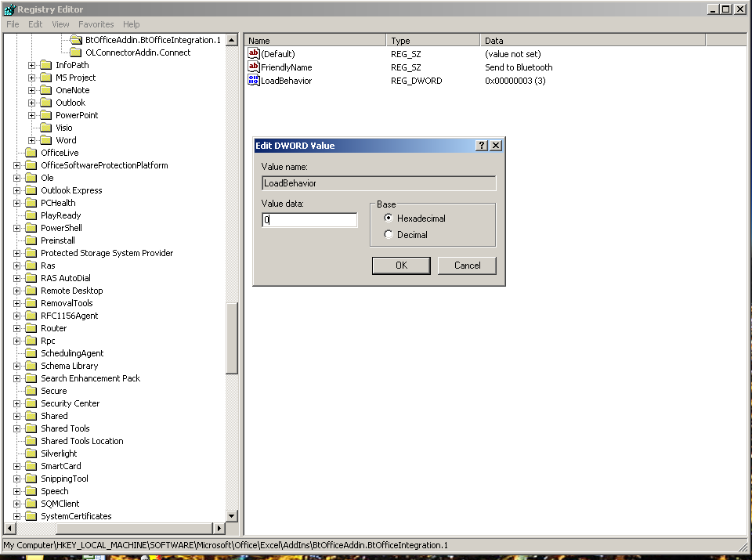This screenshot has width=752, height=560.
Task: Click the help question mark in Edit DWORD dialog
Action: coord(482,145)
